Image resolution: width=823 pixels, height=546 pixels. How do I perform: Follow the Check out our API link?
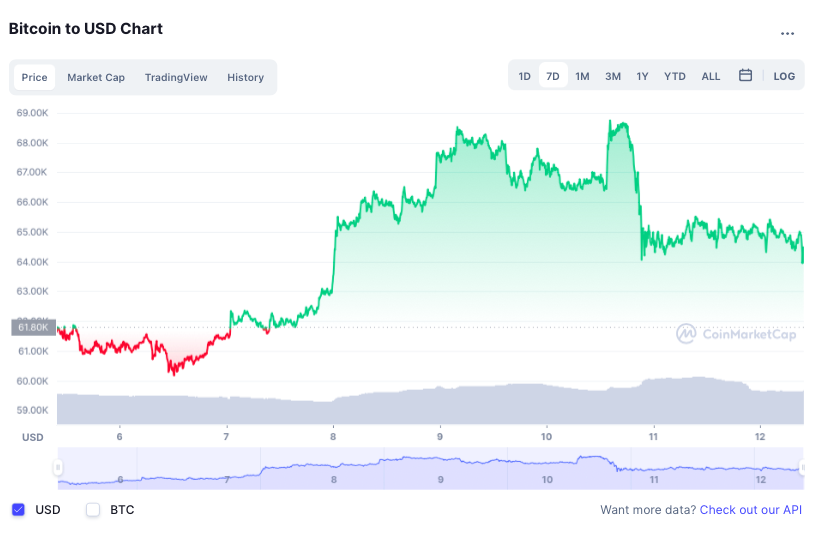(750, 510)
